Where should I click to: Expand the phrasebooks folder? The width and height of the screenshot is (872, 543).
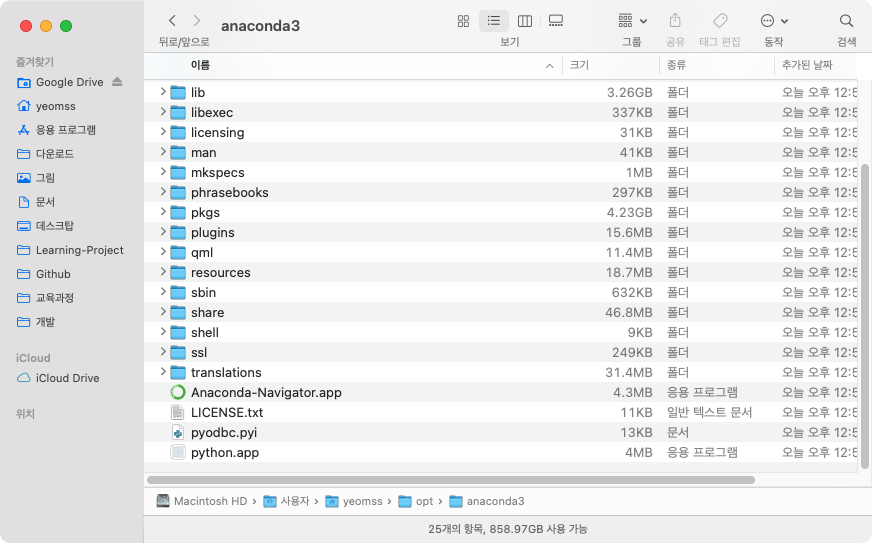[x=163, y=192]
